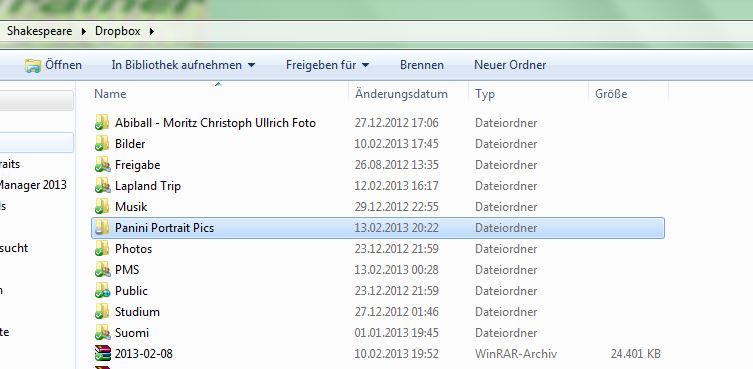Select the Public folder name

(132, 291)
